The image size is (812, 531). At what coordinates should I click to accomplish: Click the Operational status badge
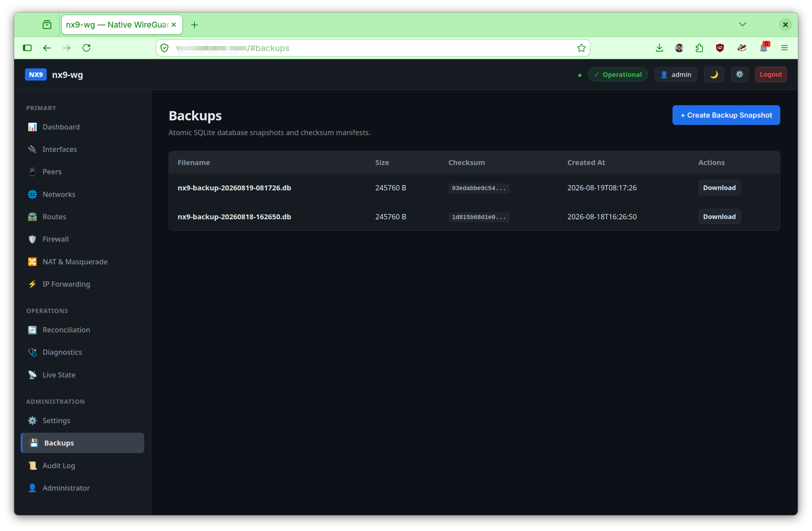[618, 75]
